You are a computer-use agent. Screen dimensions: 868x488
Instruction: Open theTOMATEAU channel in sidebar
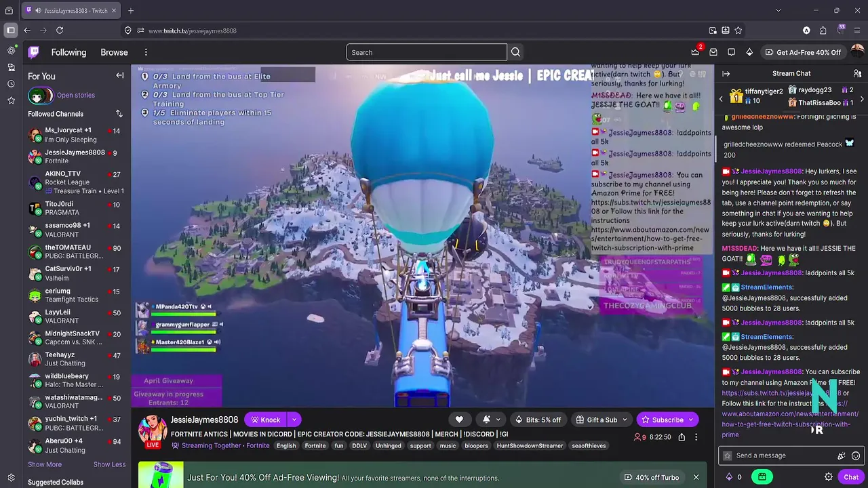pyautogui.click(x=77, y=251)
